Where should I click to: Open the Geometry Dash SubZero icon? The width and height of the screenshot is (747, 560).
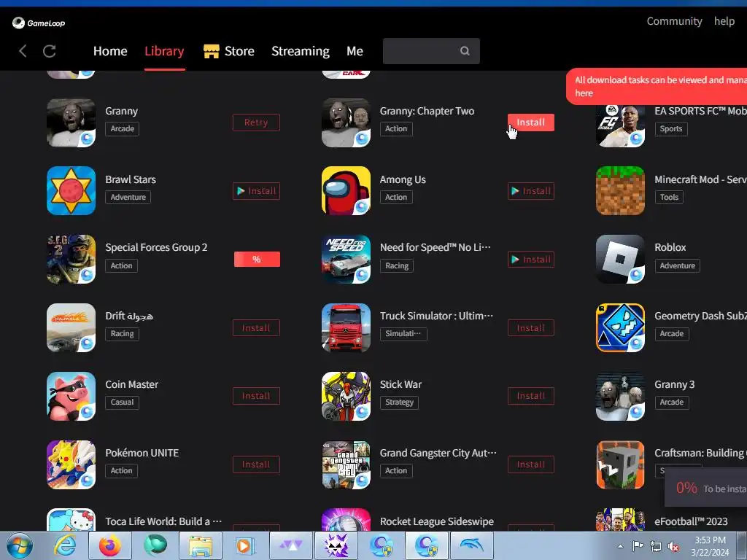point(620,327)
